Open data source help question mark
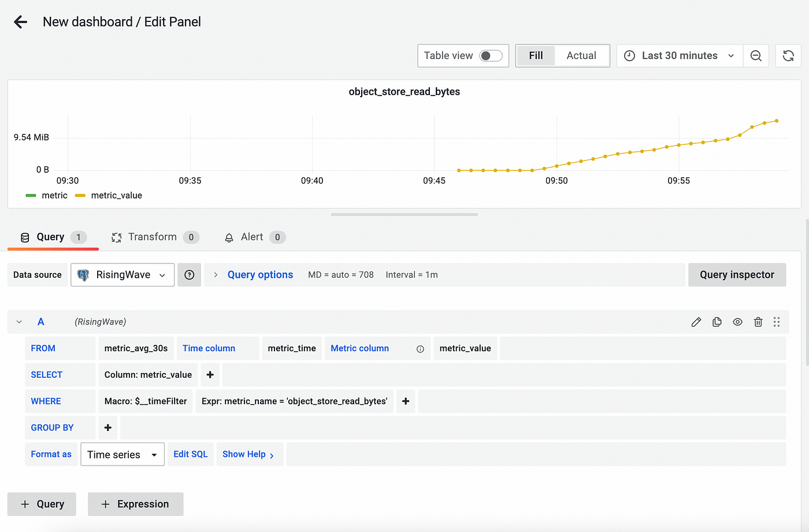This screenshot has height=532, width=809. click(189, 274)
